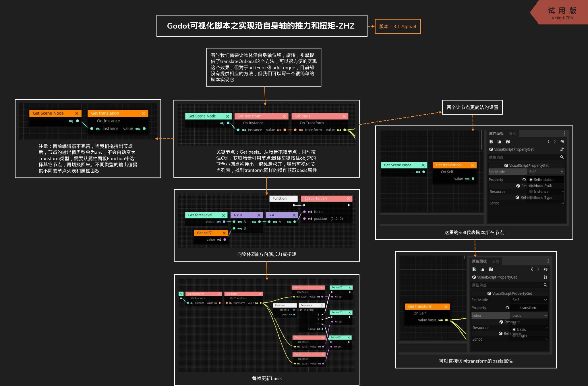The height and width of the screenshot is (386, 588).
Task: Select caption 可以直接访问transform的basis属性
Action: [476, 361]
